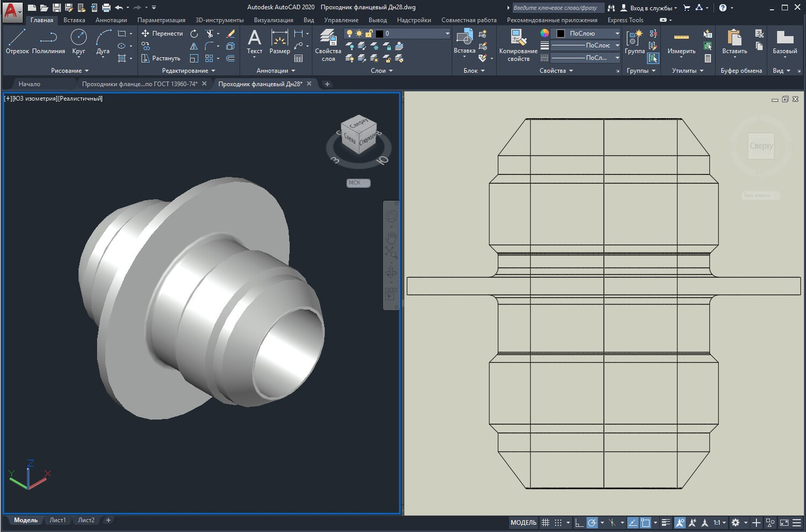The height and width of the screenshot is (532, 806).
Task: Expand the Редактирование panel
Action: pyautogui.click(x=189, y=70)
